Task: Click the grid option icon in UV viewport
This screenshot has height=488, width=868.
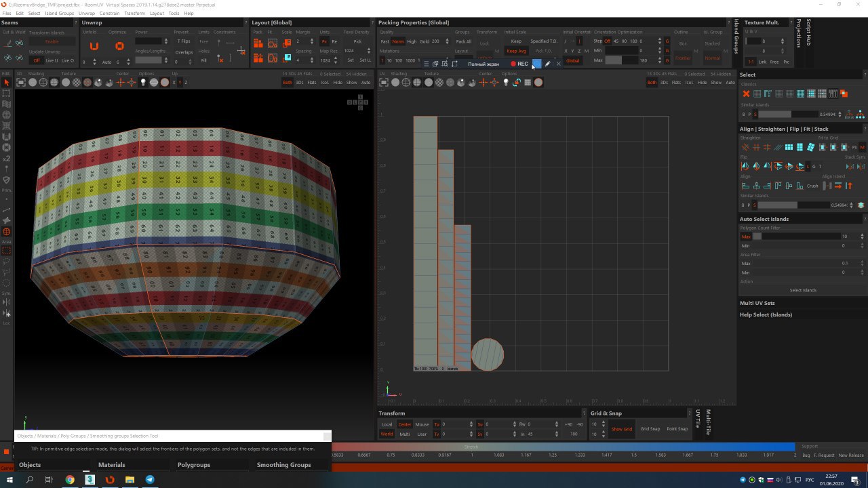Action: click(528, 82)
